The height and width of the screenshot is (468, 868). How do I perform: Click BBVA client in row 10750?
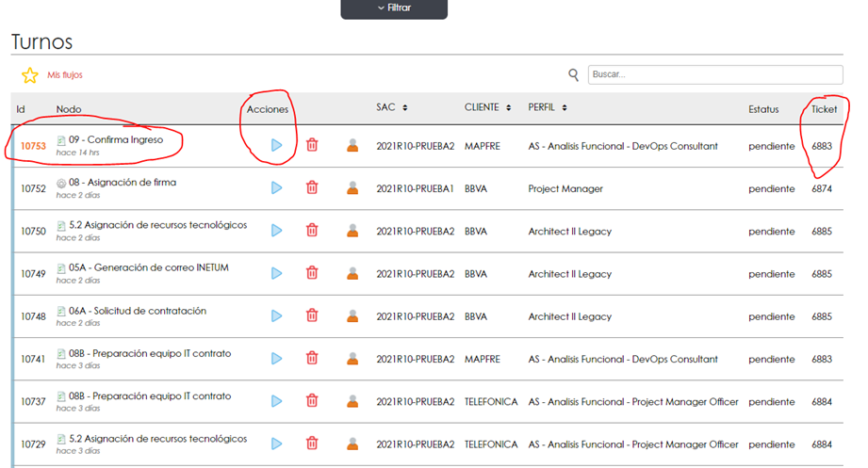tap(476, 232)
